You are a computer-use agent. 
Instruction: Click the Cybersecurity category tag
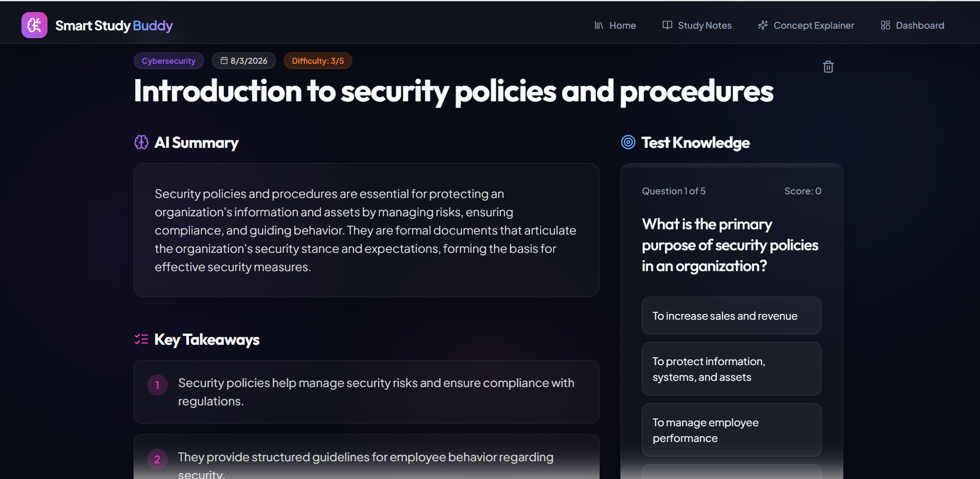(x=169, y=61)
